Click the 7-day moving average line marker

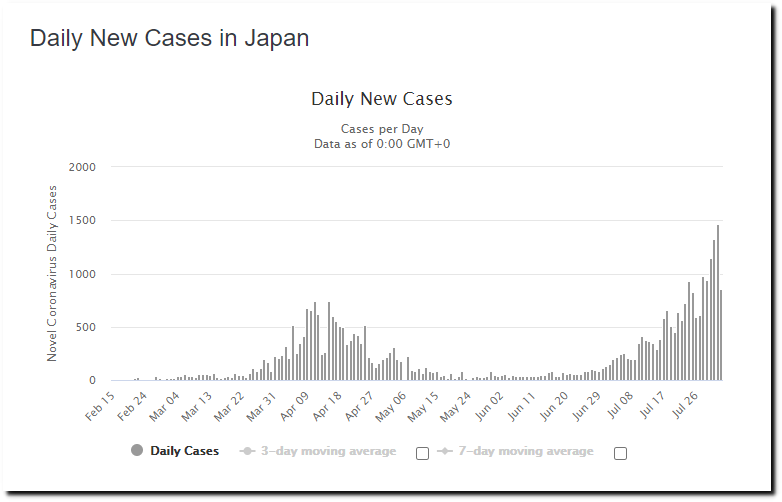point(444,451)
